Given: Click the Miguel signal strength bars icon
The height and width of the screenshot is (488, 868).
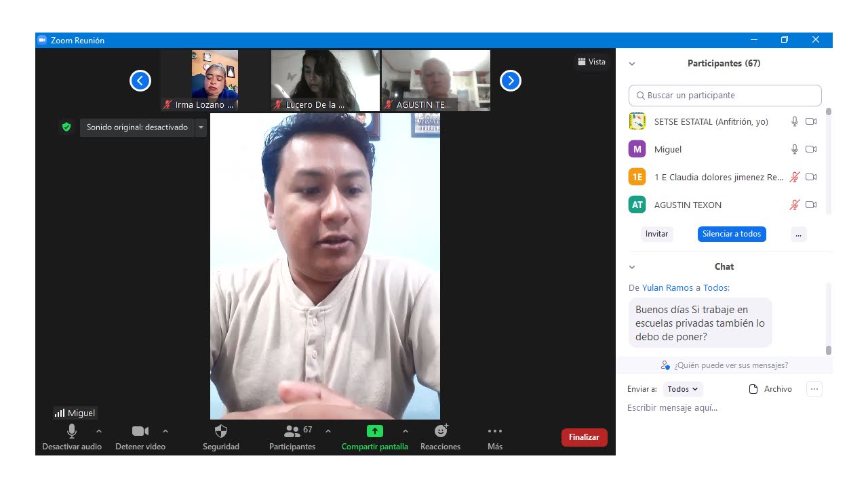Looking at the screenshot, I should [60, 413].
